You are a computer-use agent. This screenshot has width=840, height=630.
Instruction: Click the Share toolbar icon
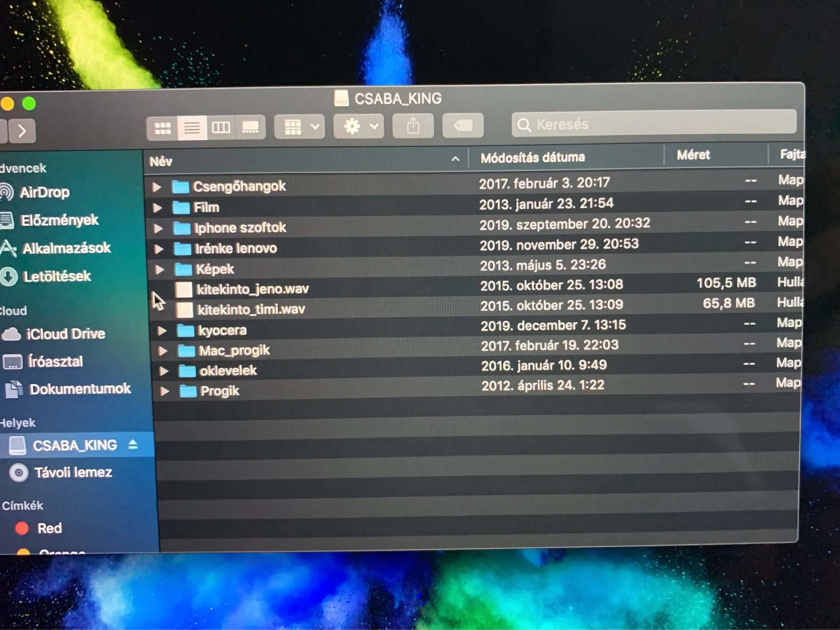click(413, 126)
